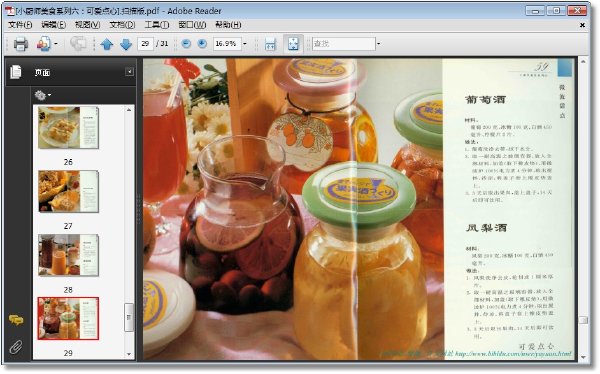Click the Adobe Reader PDF icon in title bar
The width and height of the screenshot is (600, 374).
[10, 11]
